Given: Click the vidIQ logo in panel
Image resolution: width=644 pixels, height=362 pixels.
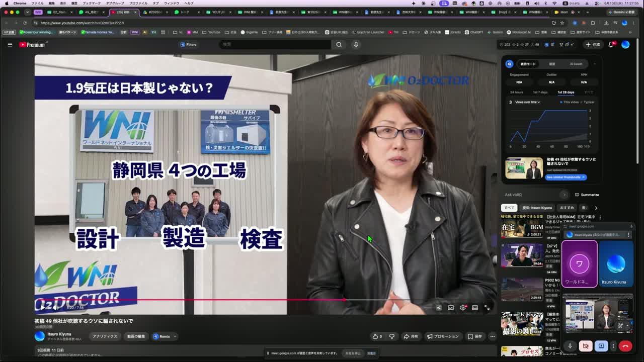Looking at the screenshot, I should (510, 64).
